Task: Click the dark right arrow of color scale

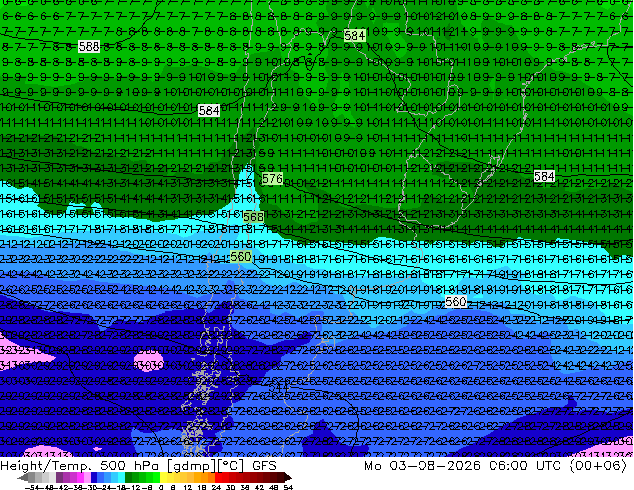Action: click(x=288, y=478)
